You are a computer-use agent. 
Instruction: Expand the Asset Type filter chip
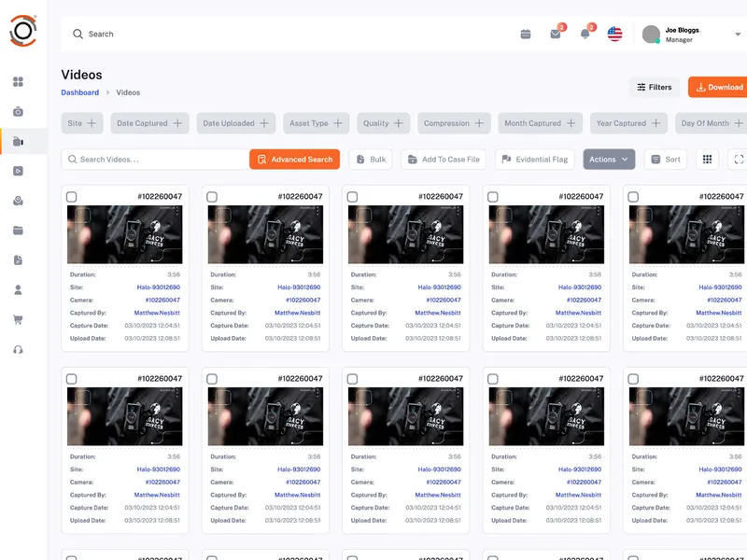coord(317,123)
